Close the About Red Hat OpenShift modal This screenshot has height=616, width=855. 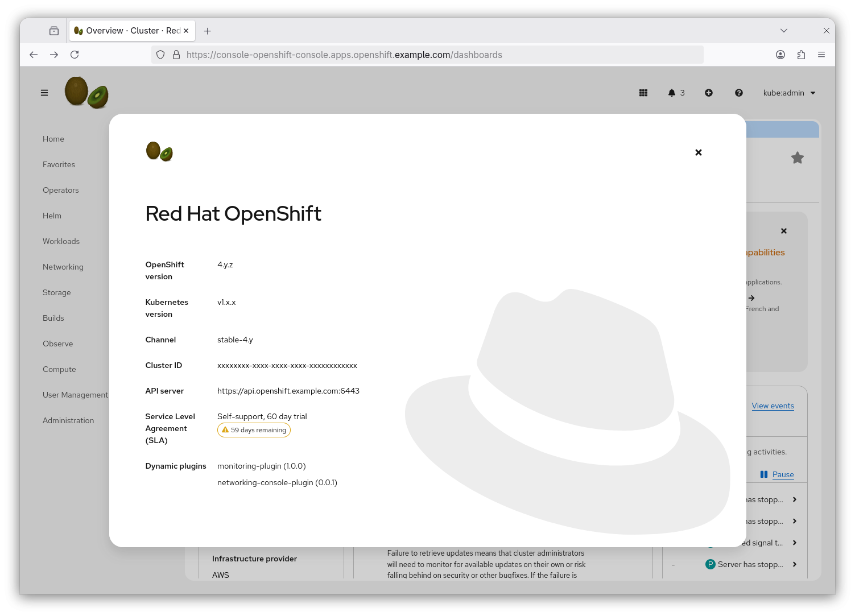coord(698,152)
